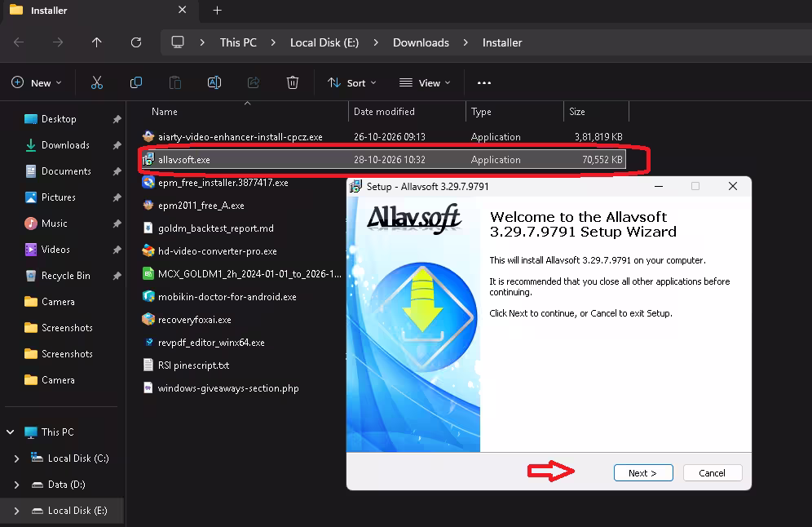This screenshot has height=527, width=812.
Task: Expand chevron after Downloads breadcrumb
Action: (466, 43)
